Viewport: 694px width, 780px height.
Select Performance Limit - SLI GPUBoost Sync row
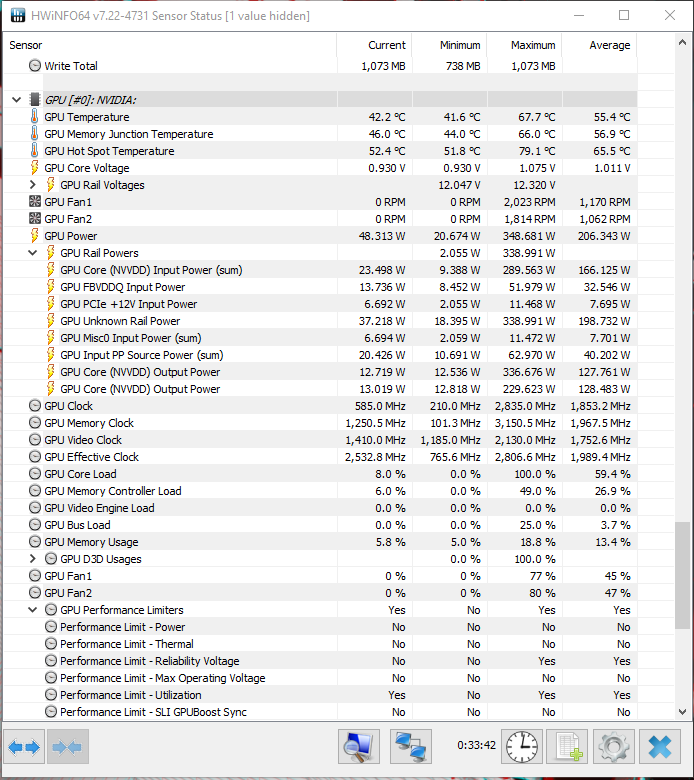(320, 712)
